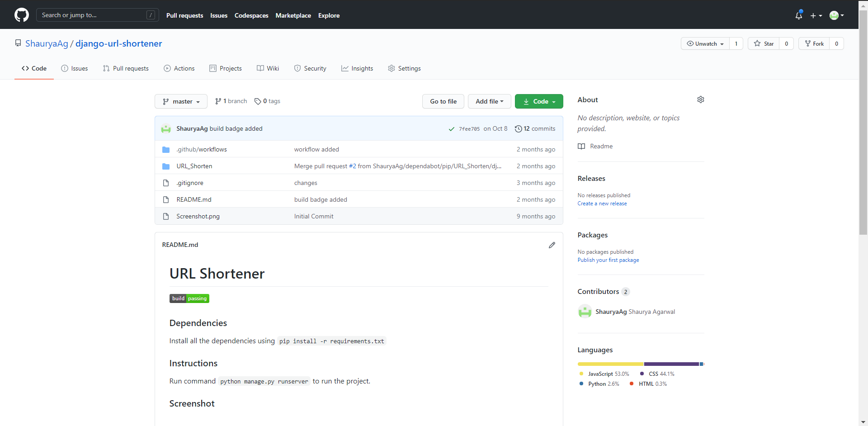Click the repository icon beside ShauryaAg
868x426 pixels.
(x=18, y=43)
